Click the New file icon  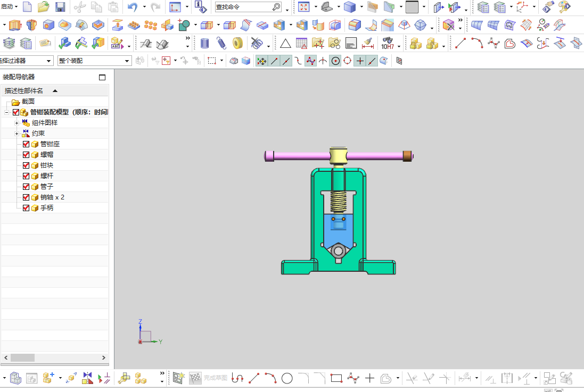(27, 7)
